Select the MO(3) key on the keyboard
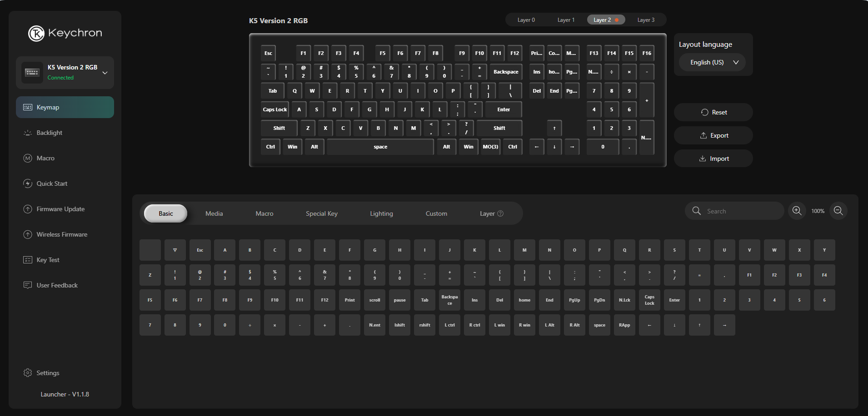The width and height of the screenshot is (868, 416). pyautogui.click(x=490, y=147)
